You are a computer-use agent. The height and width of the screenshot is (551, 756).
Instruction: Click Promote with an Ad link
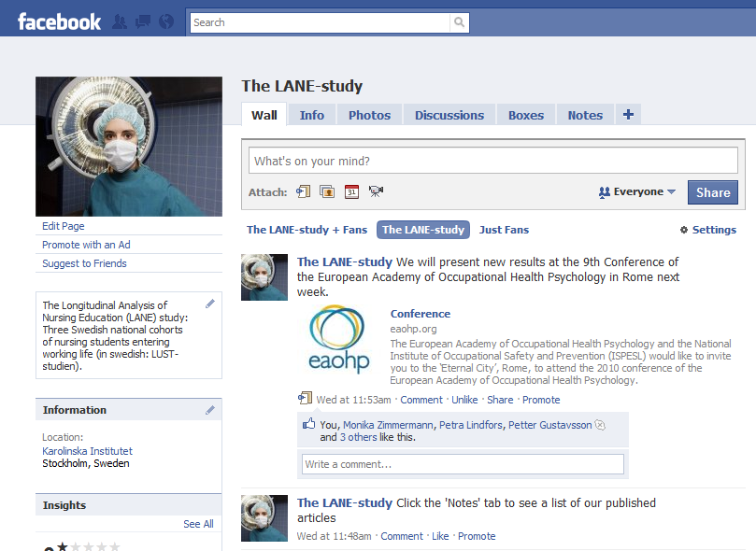(86, 245)
